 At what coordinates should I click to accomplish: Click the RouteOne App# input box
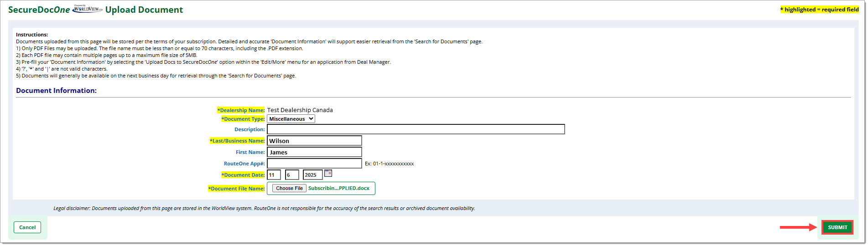314,164
